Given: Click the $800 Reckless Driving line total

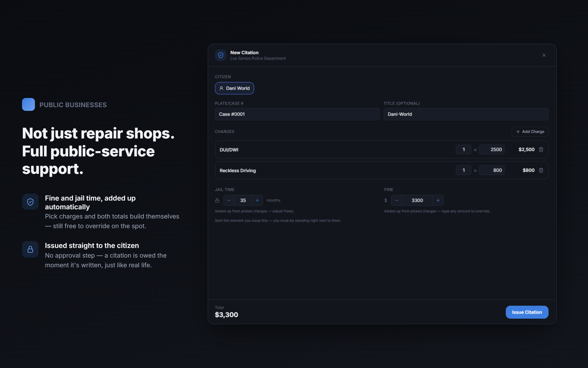Looking at the screenshot, I should (529, 170).
